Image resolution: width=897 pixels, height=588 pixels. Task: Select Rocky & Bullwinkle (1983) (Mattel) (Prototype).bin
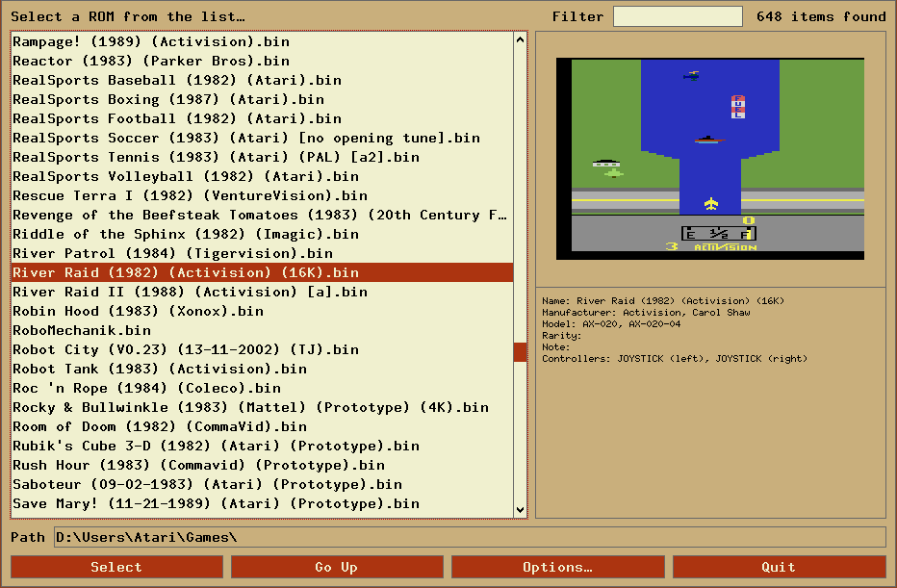pos(262,407)
